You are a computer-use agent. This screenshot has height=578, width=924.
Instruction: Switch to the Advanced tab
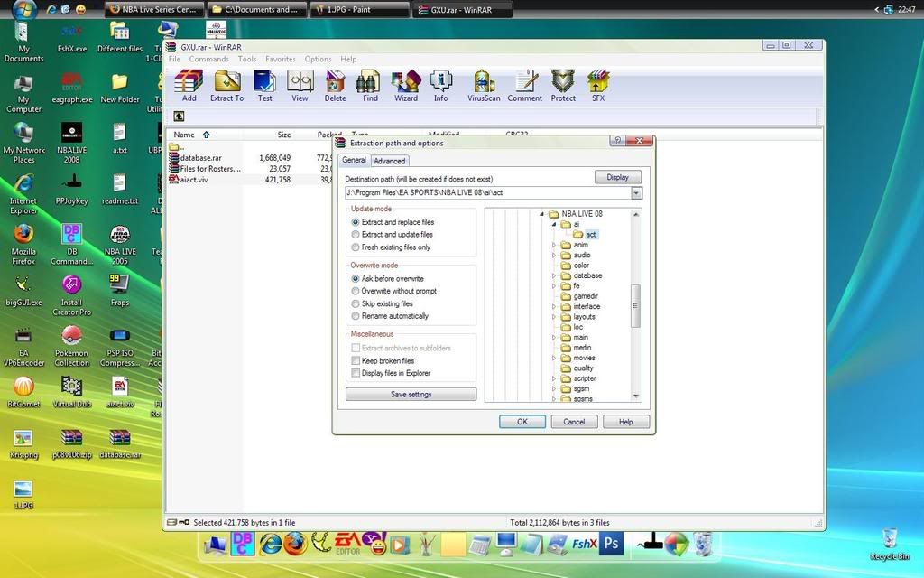pos(390,161)
